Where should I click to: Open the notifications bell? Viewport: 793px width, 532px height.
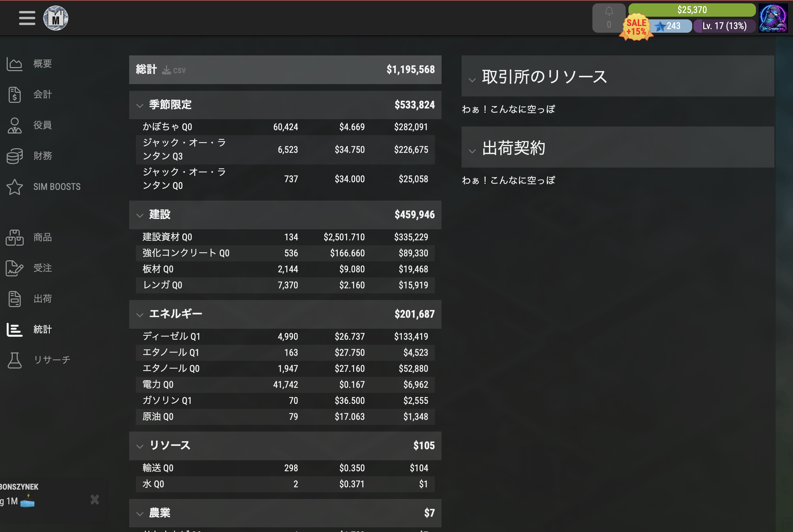pos(609,18)
